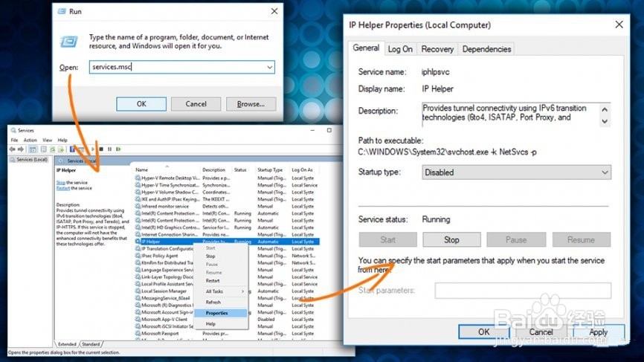Switch to the Dependencies tab
Image resolution: width=644 pixels, height=362 pixels.
486,49
